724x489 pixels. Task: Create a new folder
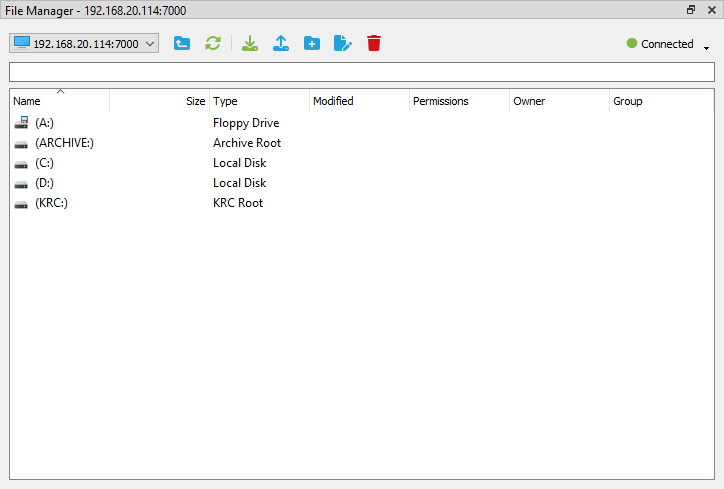point(312,44)
